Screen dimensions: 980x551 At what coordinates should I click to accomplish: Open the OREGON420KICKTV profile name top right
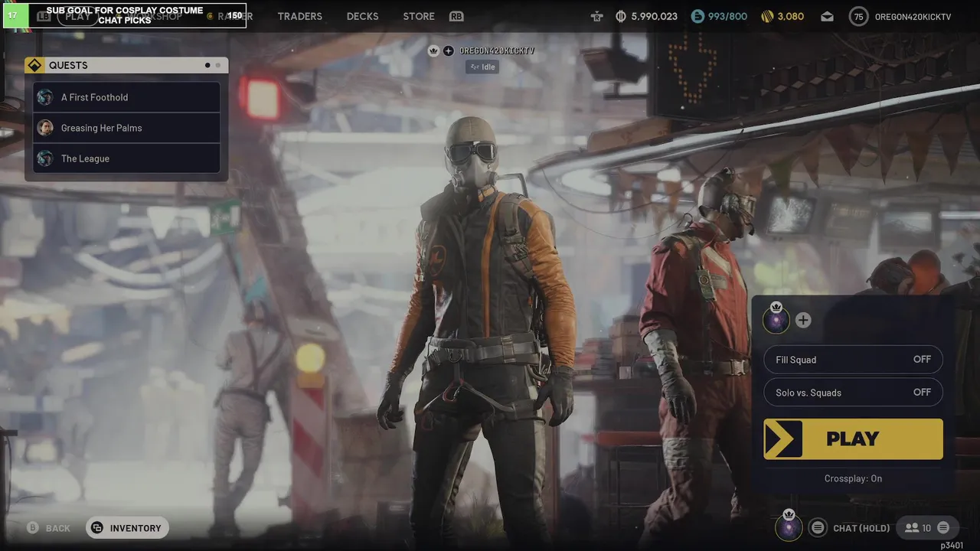click(913, 16)
